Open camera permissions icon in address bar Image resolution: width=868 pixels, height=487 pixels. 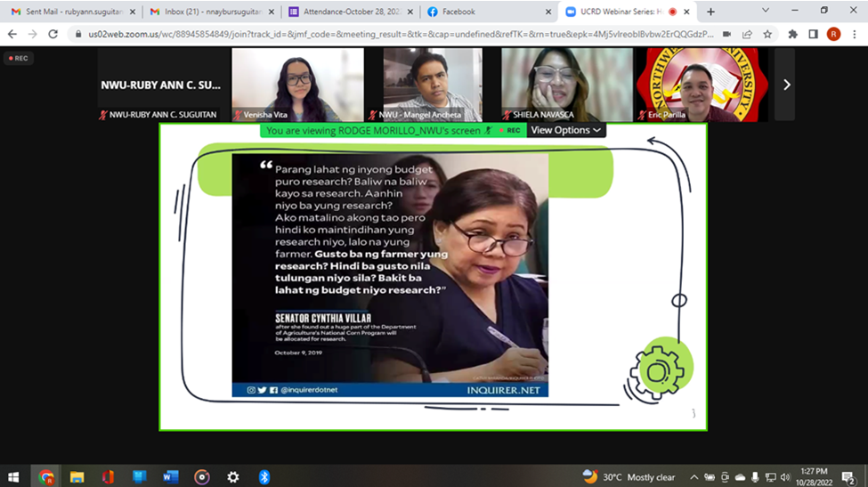[x=726, y=34]
